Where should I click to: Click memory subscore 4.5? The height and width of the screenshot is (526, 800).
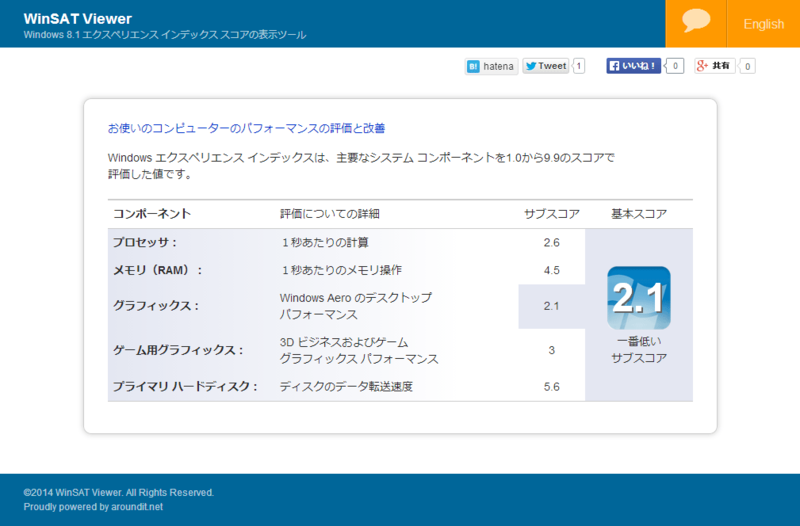pos(552,270)
